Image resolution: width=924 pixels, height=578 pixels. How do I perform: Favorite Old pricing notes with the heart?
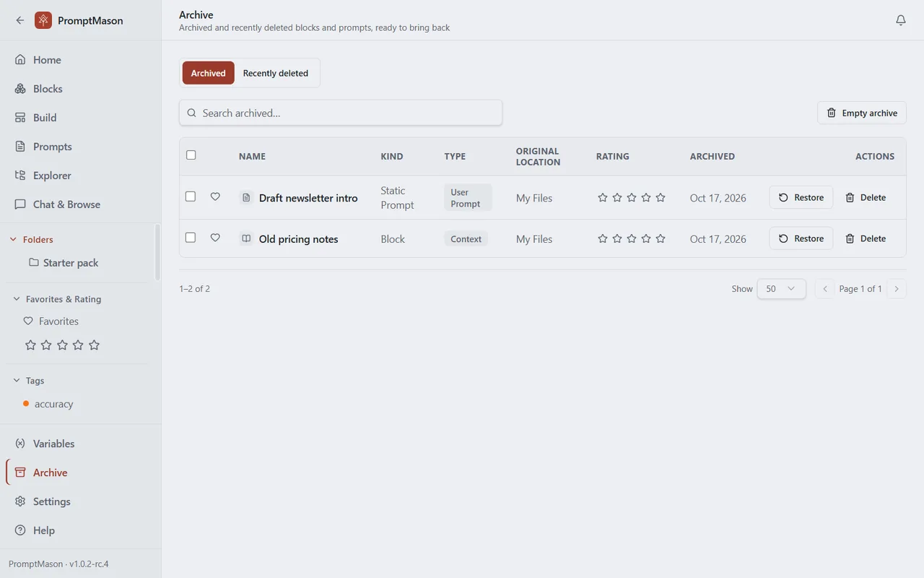pyautogui.click(x=215, y=238)
